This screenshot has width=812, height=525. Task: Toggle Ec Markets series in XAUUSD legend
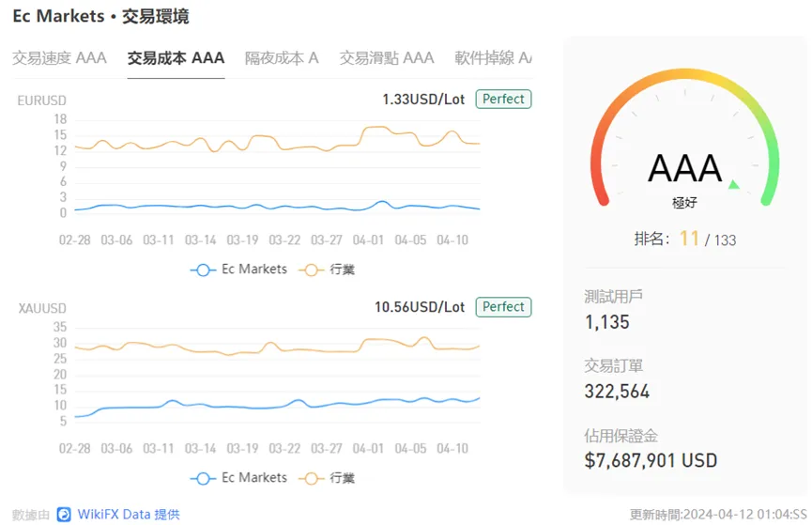[238, 478]
